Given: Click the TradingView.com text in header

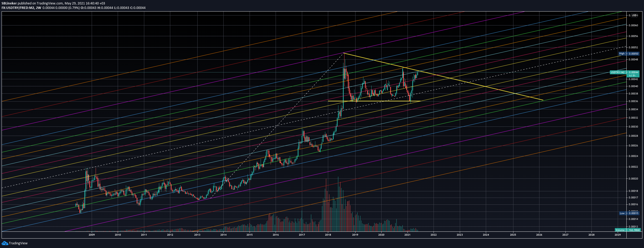Looking at the screenshot, I should coord(50,3).
